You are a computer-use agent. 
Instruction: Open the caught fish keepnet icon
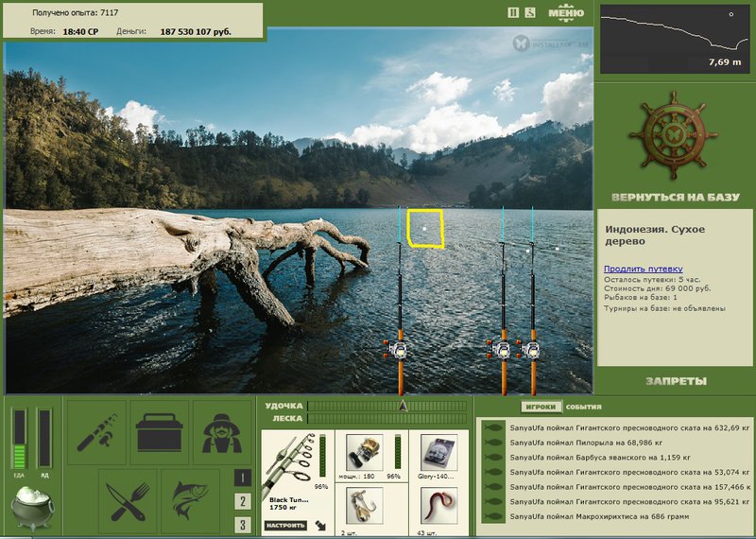point(191,501)
